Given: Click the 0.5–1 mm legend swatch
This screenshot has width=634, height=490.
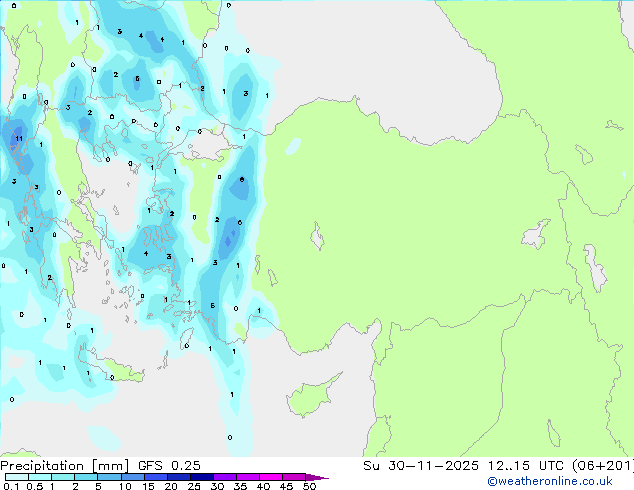Looking at the screenshot, I should coord(40,477).
